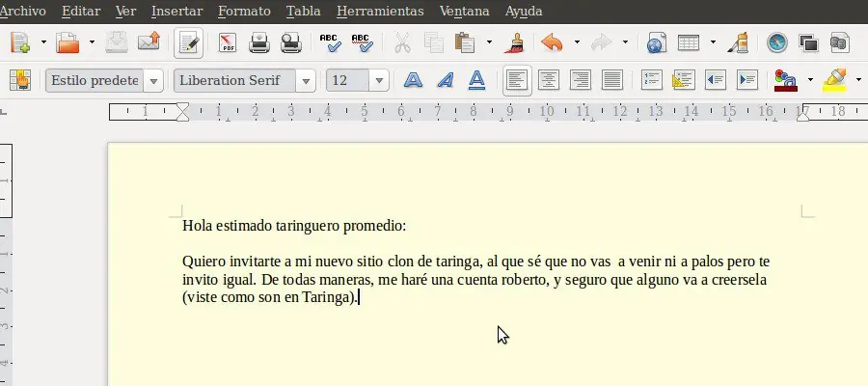Toggle Edit File mode button

188,42
